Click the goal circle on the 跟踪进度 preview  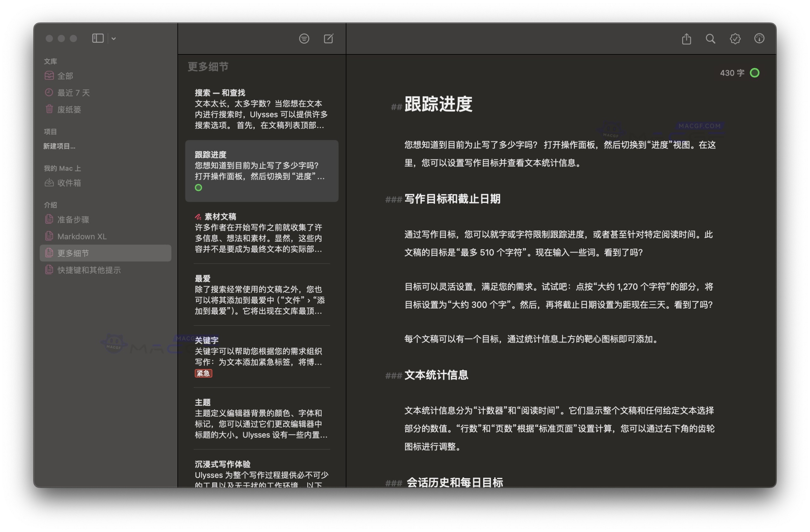(198, 188)
